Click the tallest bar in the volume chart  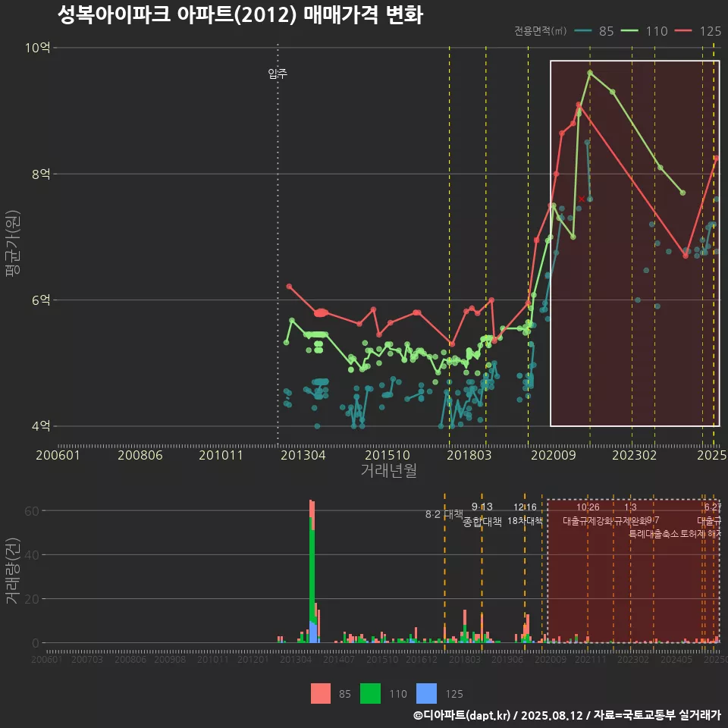(312, 572)
